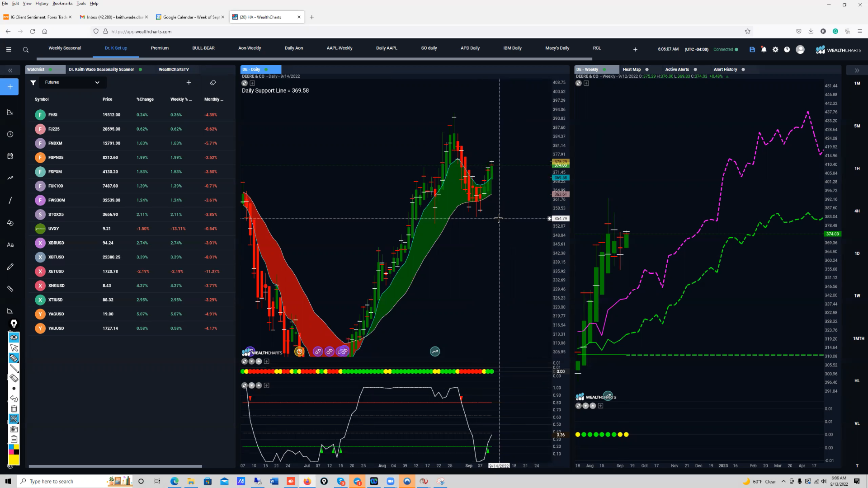Screen dimensions: 868x488
Task: Toggle the highlighter annotation tool
Action: pyautogui.click(x=14, y=358)
